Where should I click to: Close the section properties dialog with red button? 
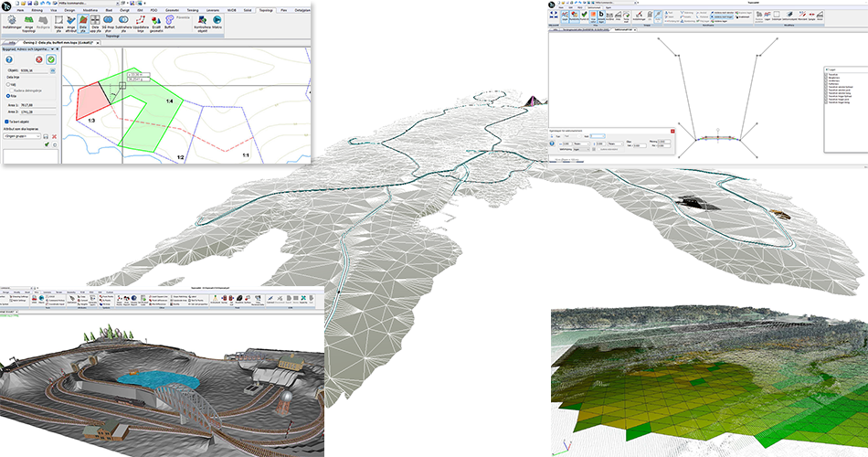click(672, 131)
